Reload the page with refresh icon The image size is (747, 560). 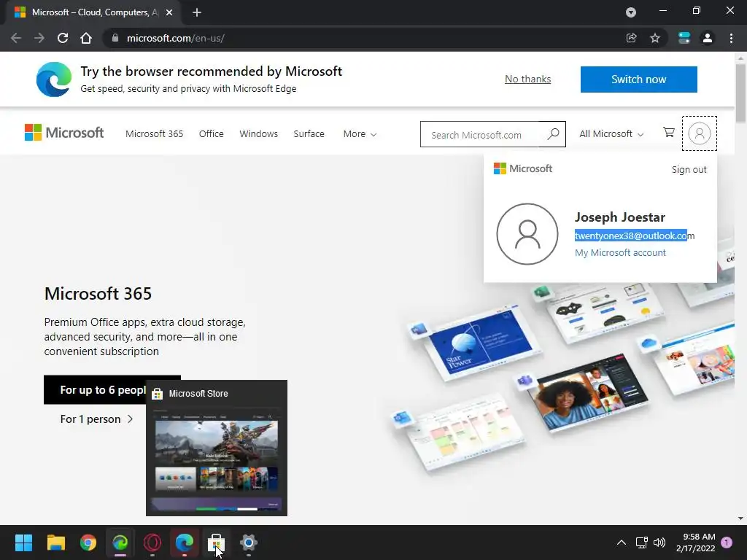tap(63, 38)
